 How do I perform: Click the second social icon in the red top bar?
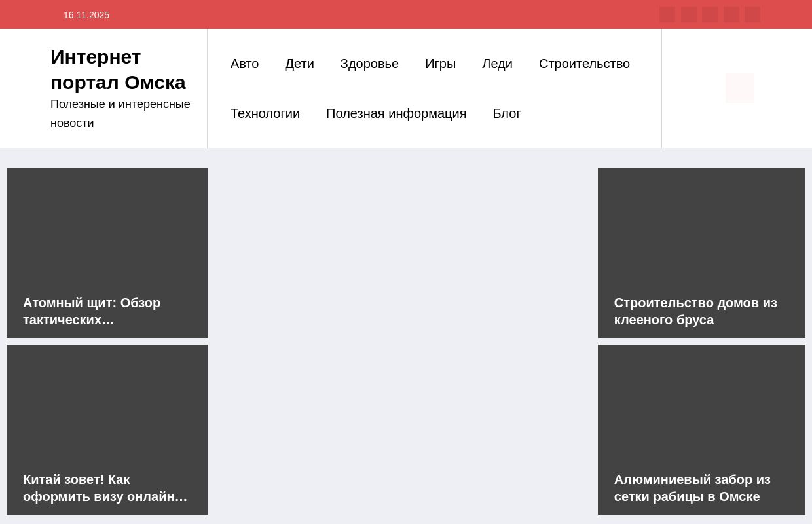(689, 14)
